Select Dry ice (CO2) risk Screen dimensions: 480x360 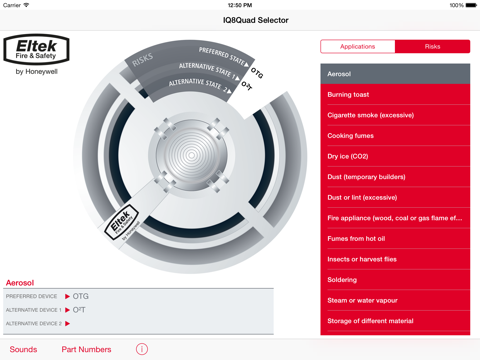tap(395, 156)
